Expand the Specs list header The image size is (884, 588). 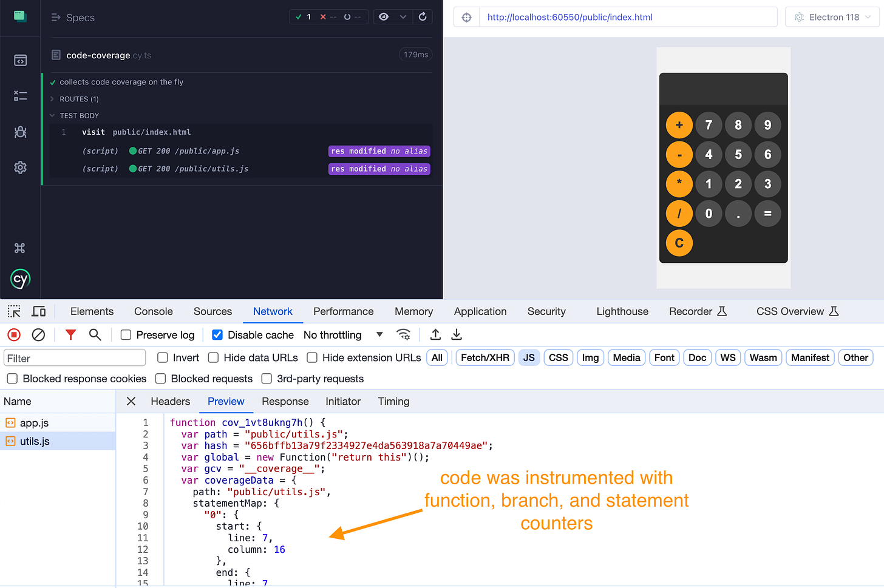coord(73,18)
